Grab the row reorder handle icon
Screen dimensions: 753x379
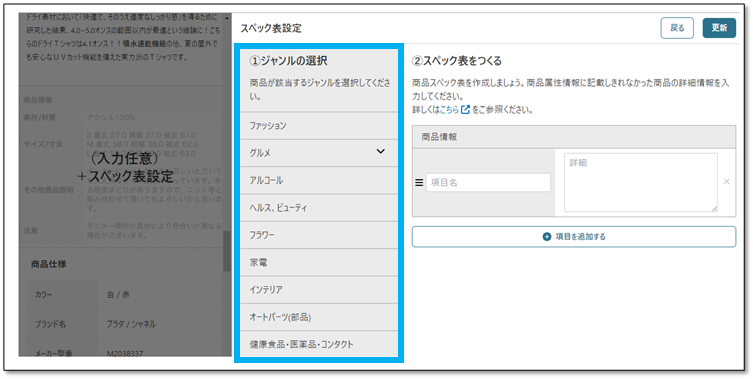[x=419, y=183]
